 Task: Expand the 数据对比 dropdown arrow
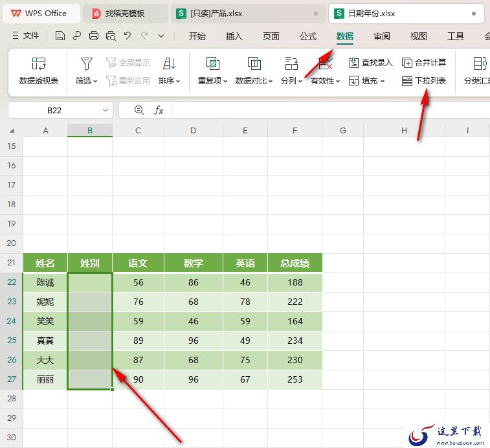pos(271,82)
